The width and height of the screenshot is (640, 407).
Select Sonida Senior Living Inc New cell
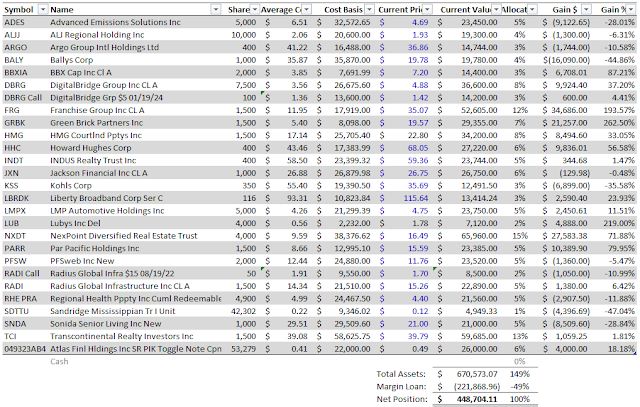coord(106,324)
